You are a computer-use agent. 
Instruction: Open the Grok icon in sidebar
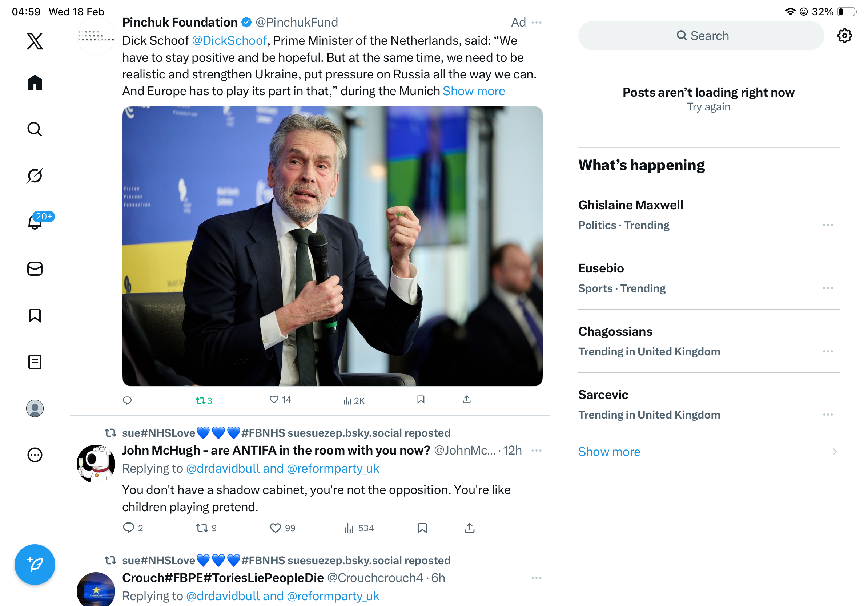[35, 175]
